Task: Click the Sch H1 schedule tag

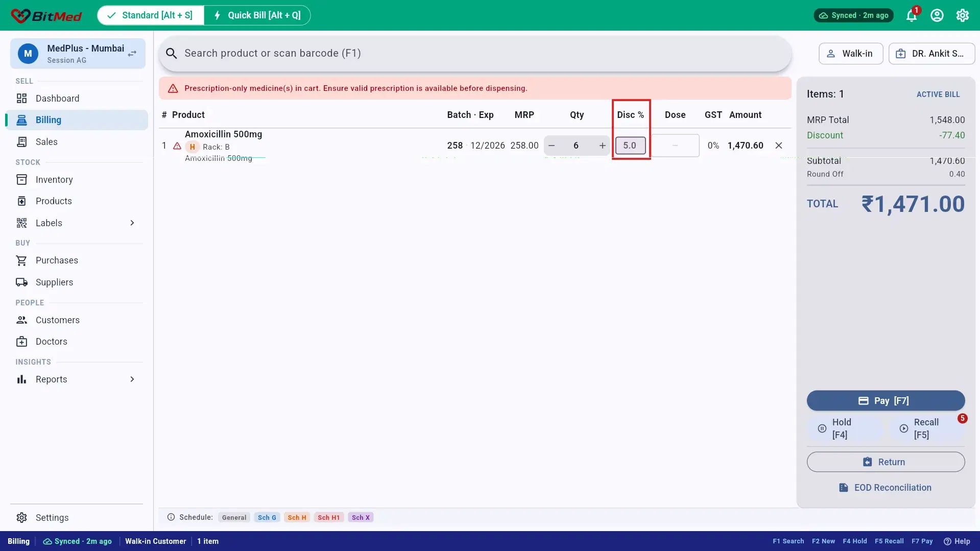Action: (x=328, y=517)
